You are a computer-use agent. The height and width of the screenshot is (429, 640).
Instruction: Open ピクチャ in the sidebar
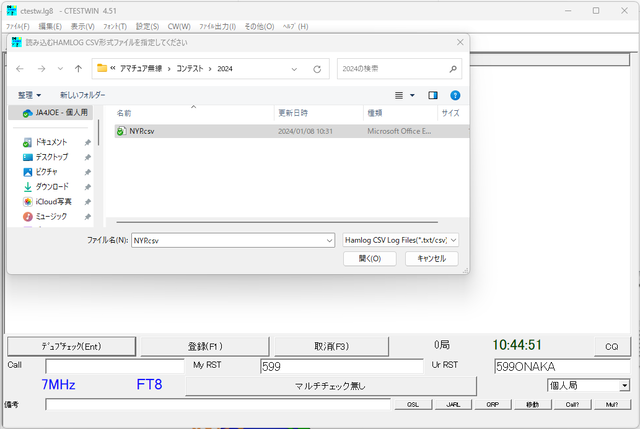(46, 172)
